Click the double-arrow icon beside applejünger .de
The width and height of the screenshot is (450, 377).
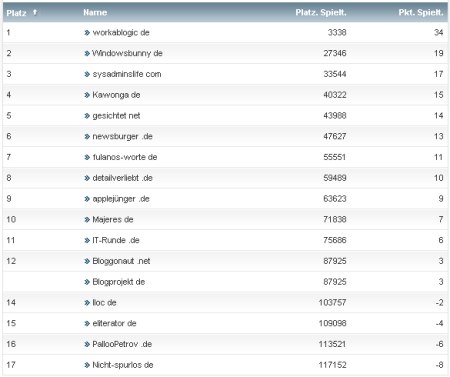tap(87, 199)
